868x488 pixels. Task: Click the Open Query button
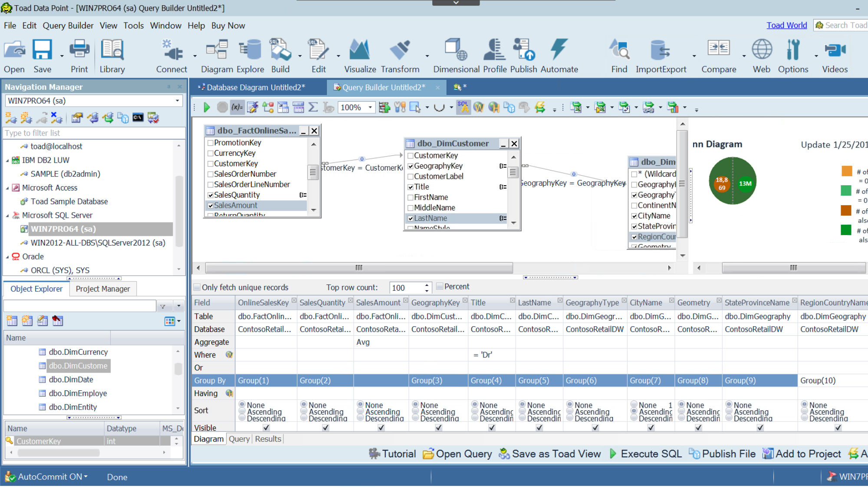tap(457, 454)
